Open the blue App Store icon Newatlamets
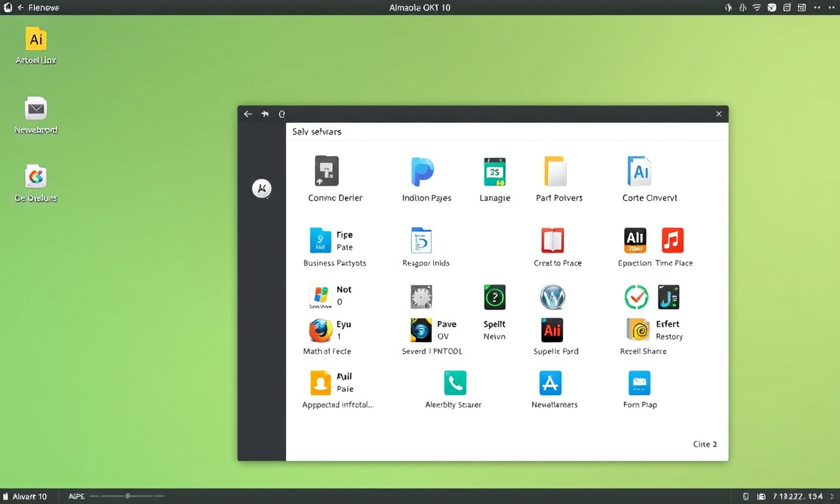840x504 pixels. 551,383
